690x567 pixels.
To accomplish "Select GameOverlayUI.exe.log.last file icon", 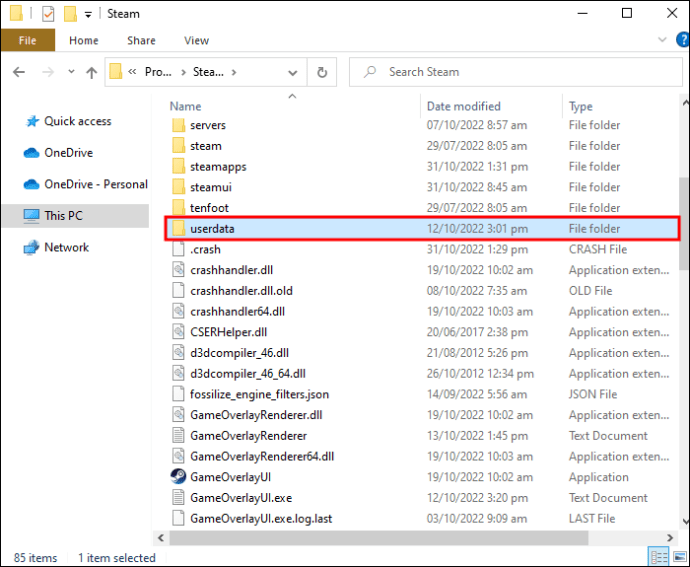I will pyautogui.click(x=178, y=518).
